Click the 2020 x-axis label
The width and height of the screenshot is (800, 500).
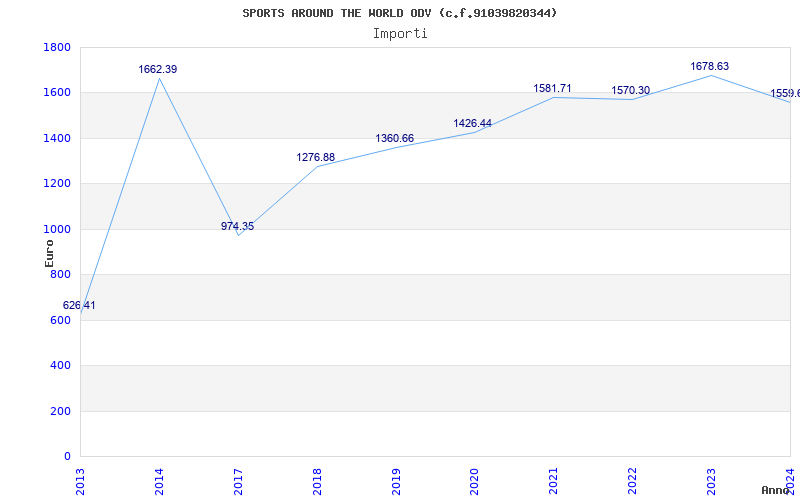(x=474, y=482)
